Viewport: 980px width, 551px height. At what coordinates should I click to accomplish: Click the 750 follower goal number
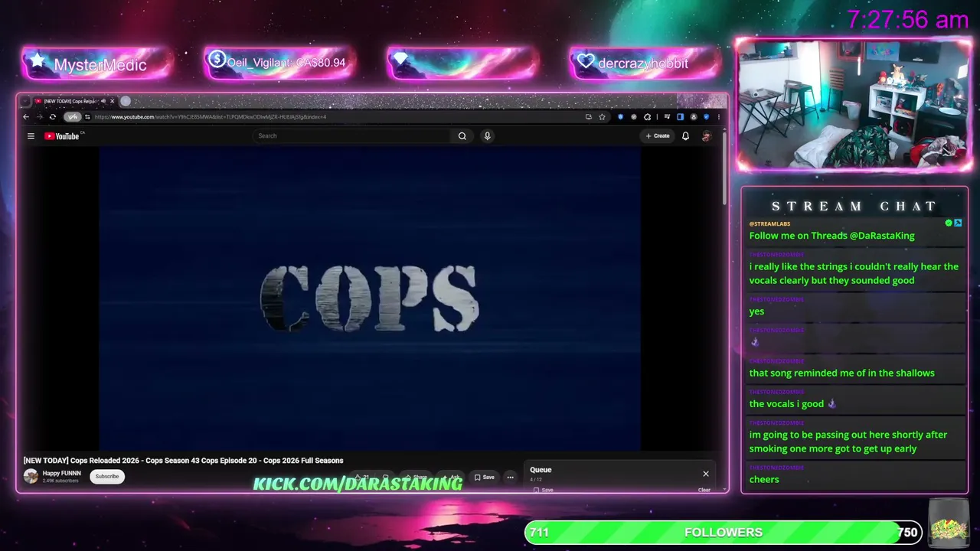coord(907,533)
